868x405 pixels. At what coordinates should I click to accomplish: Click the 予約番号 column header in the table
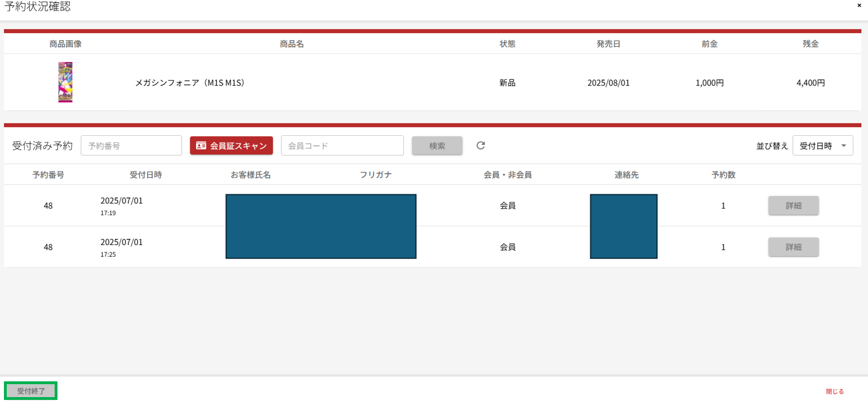48,175
